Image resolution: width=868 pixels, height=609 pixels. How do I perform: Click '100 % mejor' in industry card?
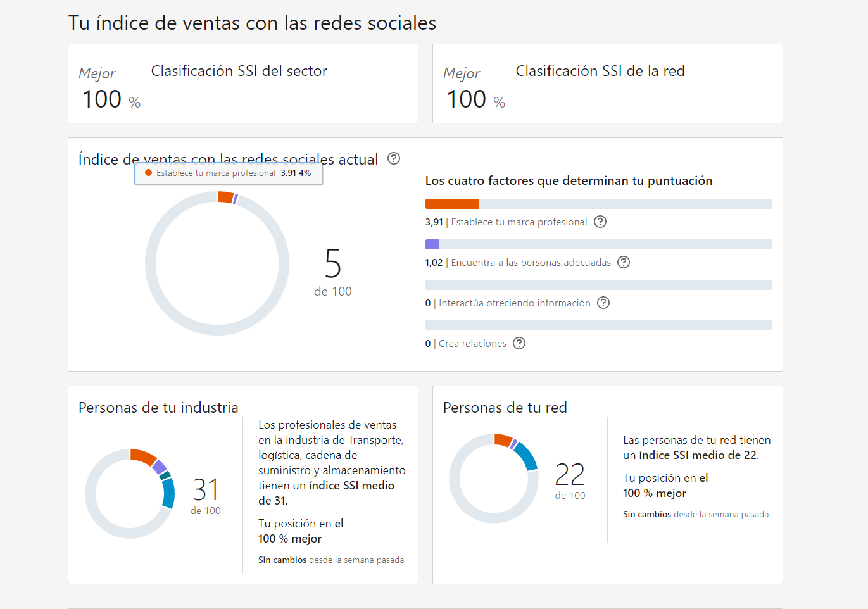[x=290, y=539]
